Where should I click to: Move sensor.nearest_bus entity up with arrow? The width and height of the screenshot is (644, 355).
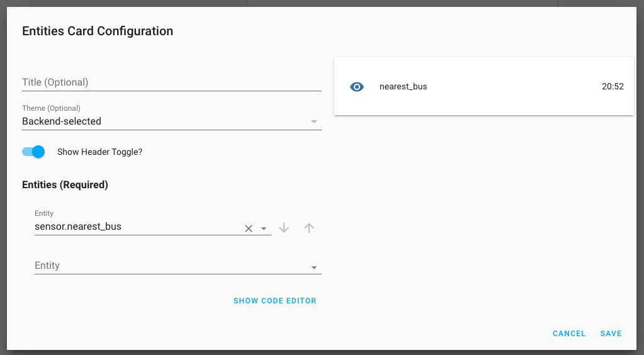point(309,228)
